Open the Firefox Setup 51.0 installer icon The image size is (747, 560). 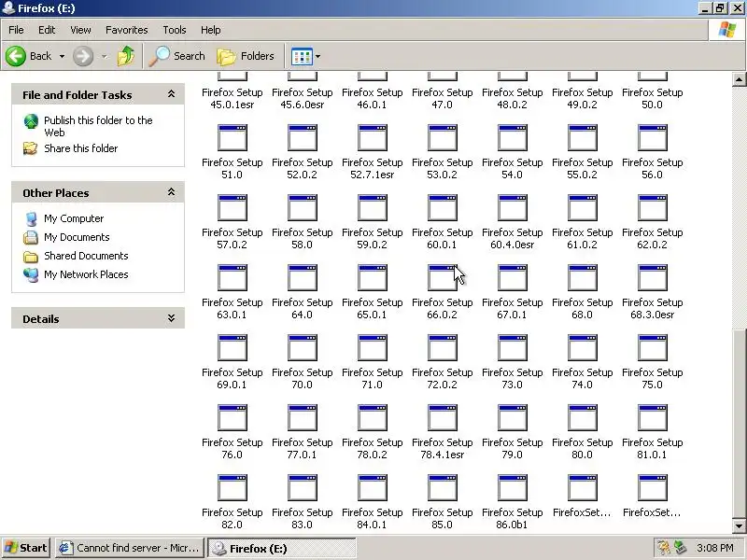pyautogui.click(x=232, y=137)
